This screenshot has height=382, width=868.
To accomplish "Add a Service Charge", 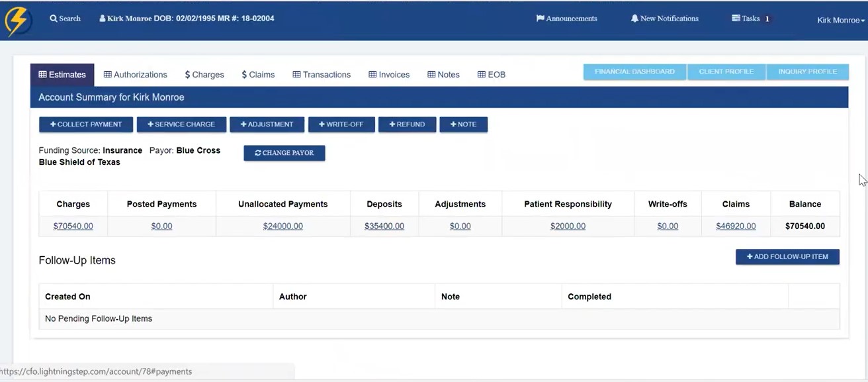I will click(181, 124).
